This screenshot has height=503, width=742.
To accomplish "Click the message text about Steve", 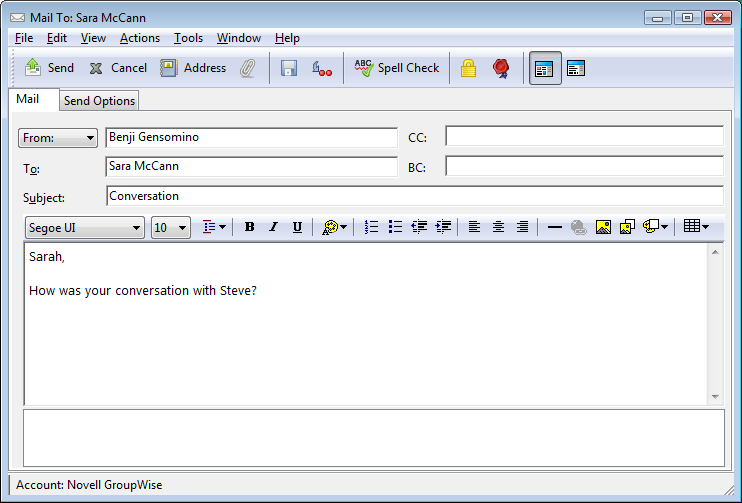I will tap(142, 291).
